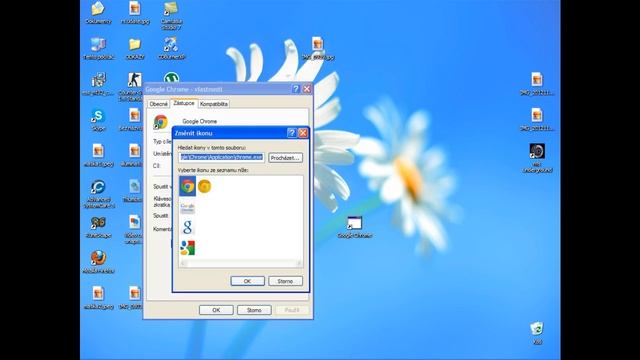Switch to the Zástupce tab
This screenshot has width=640, height=360.
pos(184,103)
